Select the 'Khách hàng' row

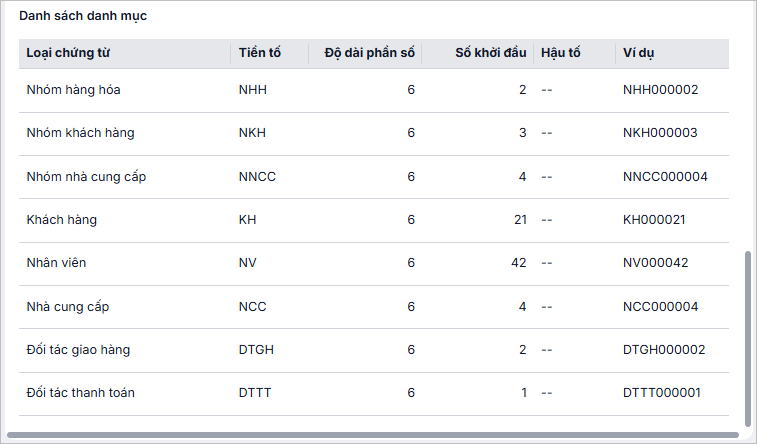[x=61, y=220]
